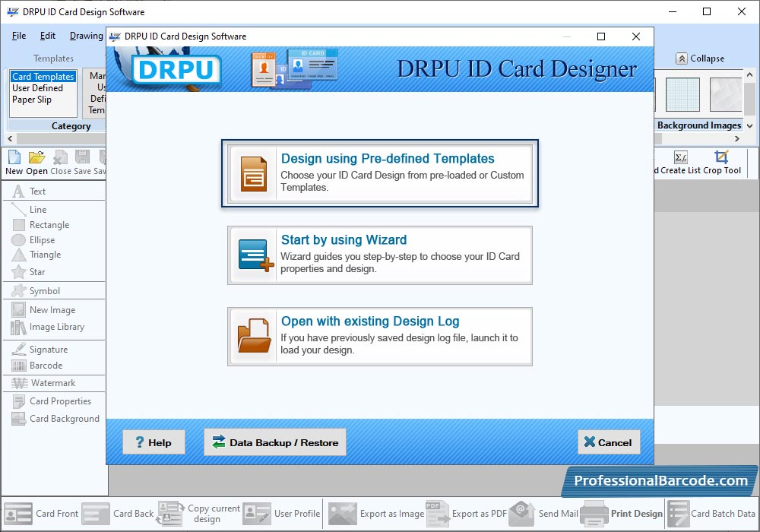Maximize the DRPU dialog window
This screenshot has width=760, height=532.
(x=601, y=36)
